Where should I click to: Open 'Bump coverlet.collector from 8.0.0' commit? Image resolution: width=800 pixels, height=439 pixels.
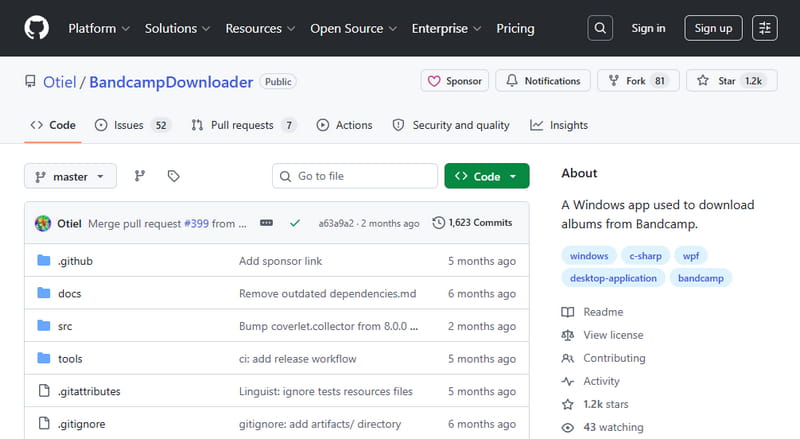(328, 326)
